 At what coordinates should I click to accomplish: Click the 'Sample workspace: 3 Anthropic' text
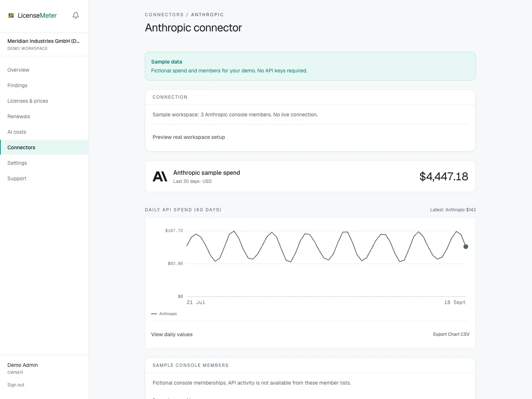point(235,115)
